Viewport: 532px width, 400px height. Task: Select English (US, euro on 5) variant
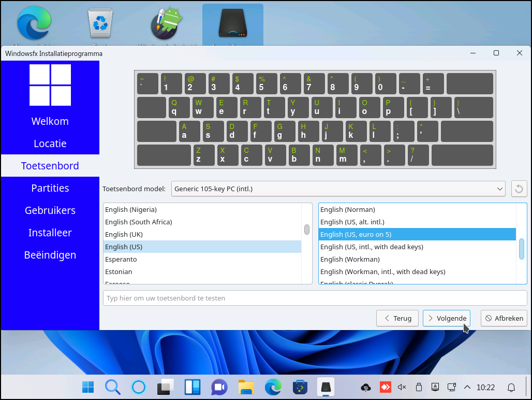point(417,234)
